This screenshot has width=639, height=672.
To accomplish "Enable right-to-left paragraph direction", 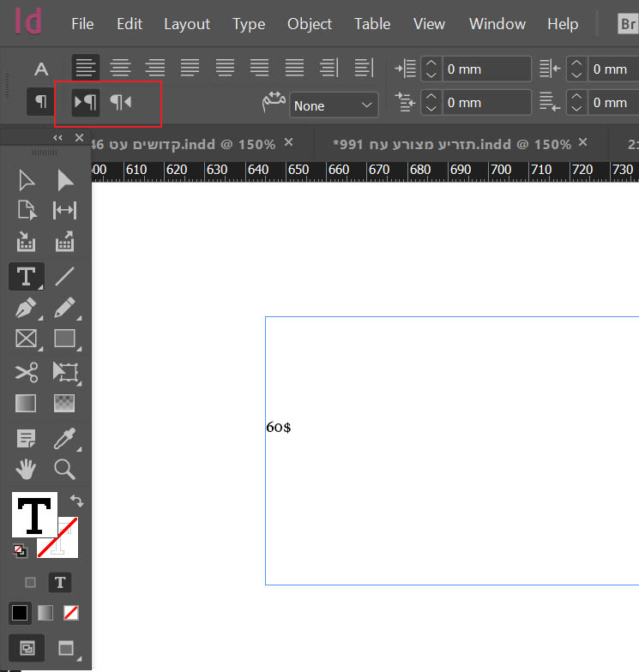I will click(121, 103).
